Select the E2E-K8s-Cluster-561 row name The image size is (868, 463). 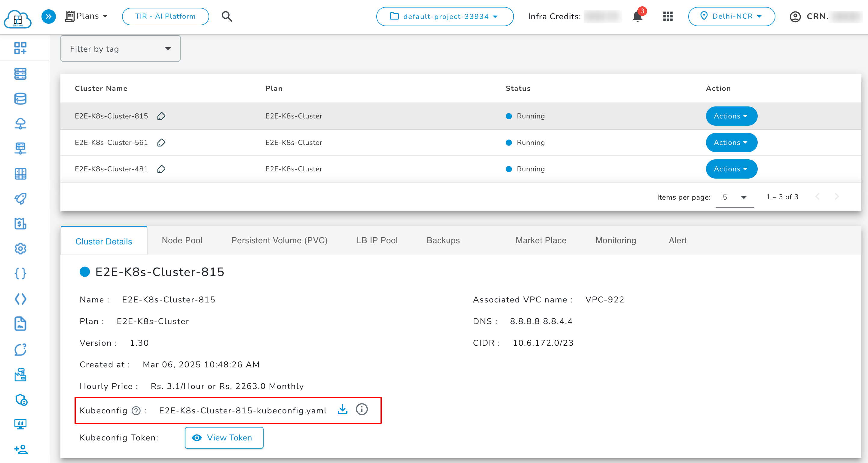pos(111,143)
